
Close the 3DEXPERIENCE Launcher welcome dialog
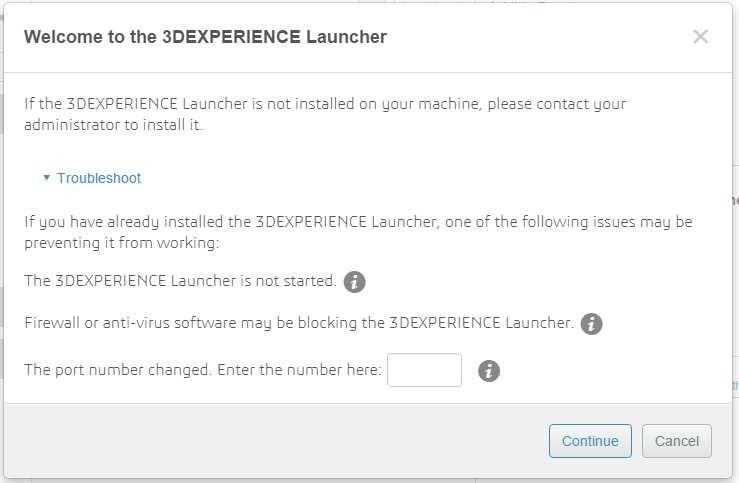pos(700,37)
